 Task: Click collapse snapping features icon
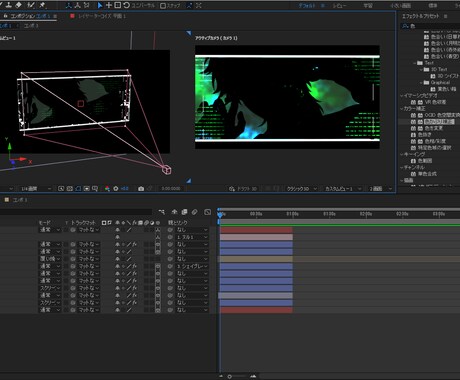point(199,5)
